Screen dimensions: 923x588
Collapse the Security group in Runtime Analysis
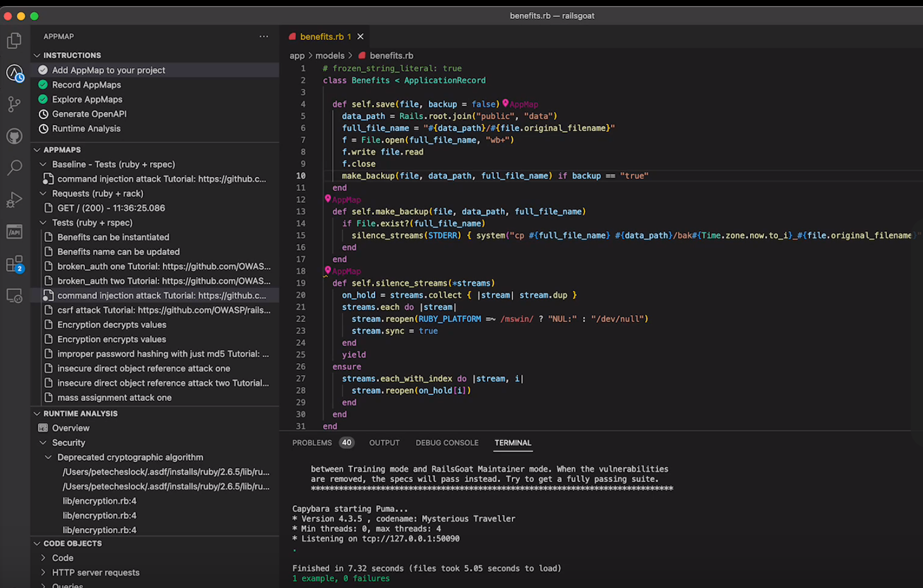coord(43,442)
